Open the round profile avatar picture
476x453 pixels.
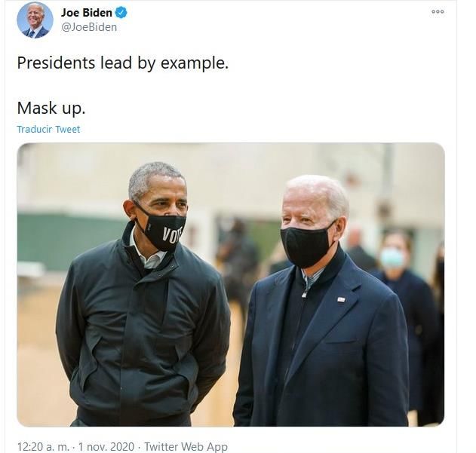pyautogui.click(x=35, y=20)
